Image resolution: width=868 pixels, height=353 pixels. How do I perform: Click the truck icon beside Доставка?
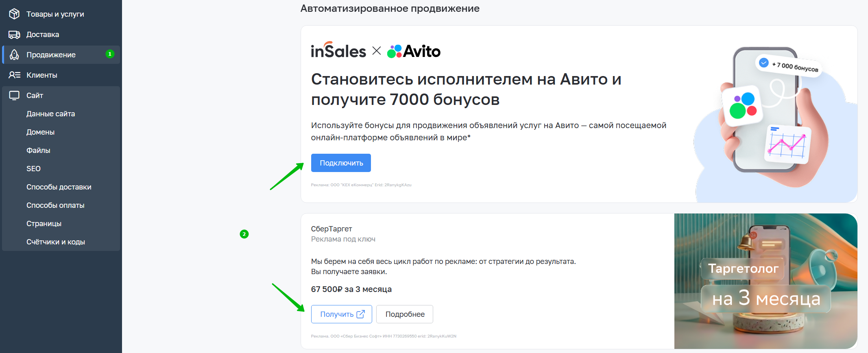coord(14,35)
